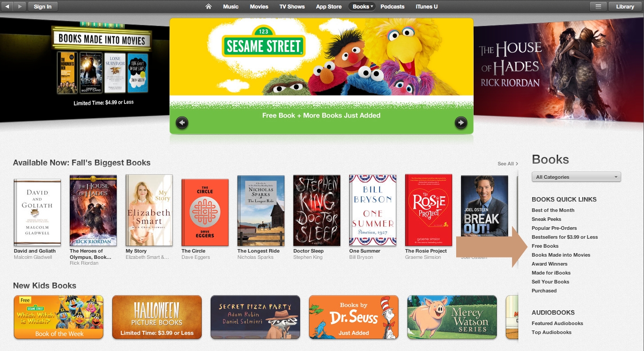Screen dimensions: 644x351
Task: Open the App Store tab
Action: click(329, 7)
